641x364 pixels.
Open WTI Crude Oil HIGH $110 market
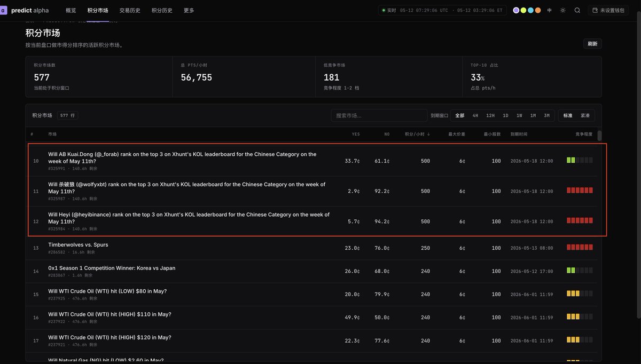point(312,318)
